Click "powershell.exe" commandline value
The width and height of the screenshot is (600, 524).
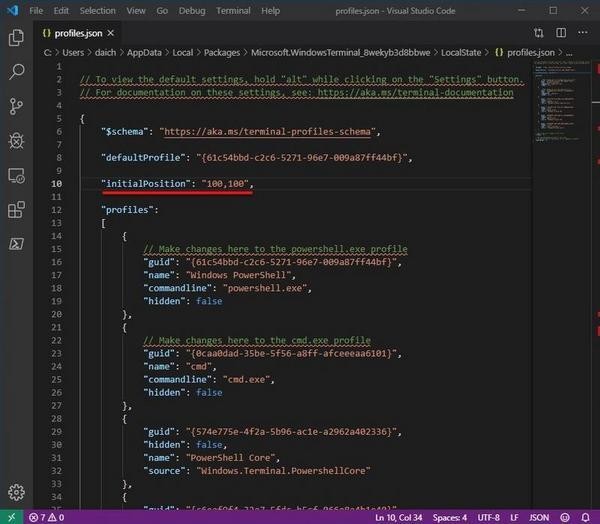(x=265, y=288)
